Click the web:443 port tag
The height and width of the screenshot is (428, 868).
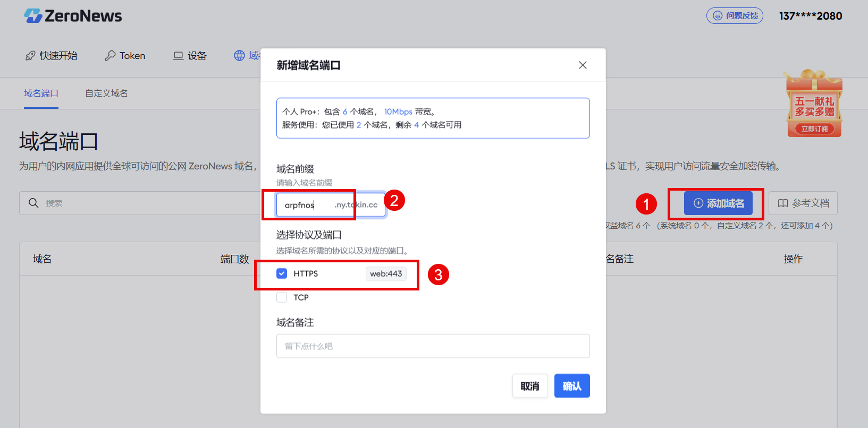pyautogui.click(x=386, y=274)
